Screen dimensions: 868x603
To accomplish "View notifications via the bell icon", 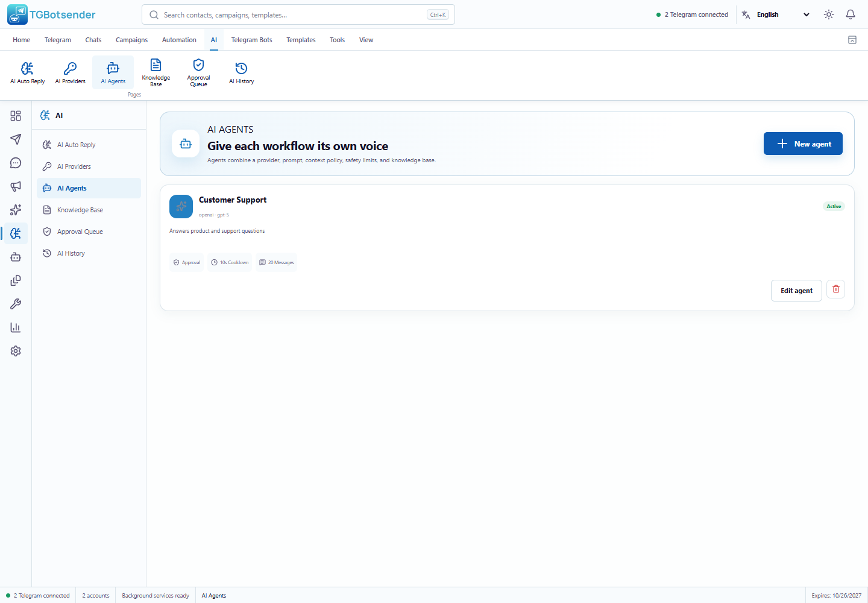I will pos(851,14).
